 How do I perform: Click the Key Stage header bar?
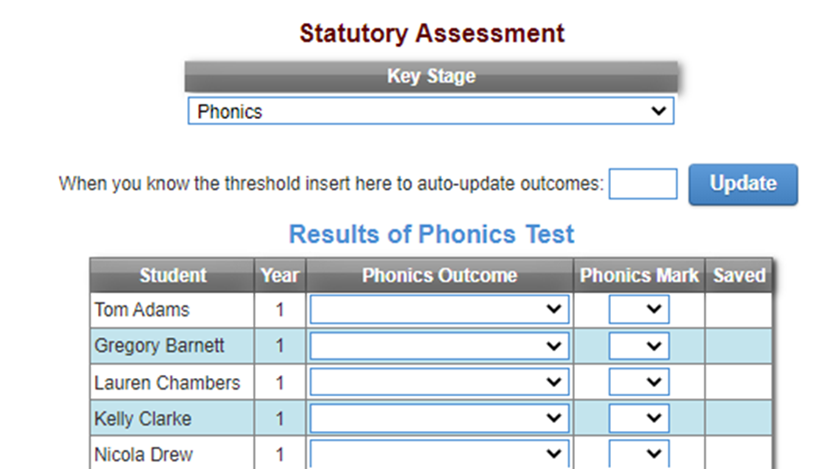[x=431, y=77]
